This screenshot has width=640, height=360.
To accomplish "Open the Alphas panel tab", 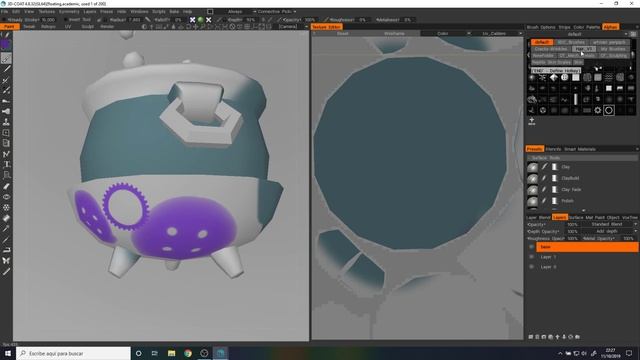I will click(x=610, y=27).
